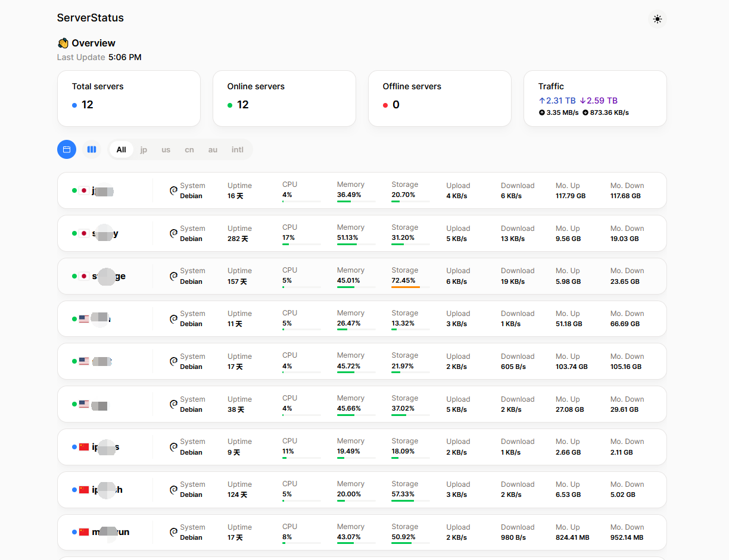
Task: Click the Mo. Up value 103.74 GB
Action: (572, 367)
